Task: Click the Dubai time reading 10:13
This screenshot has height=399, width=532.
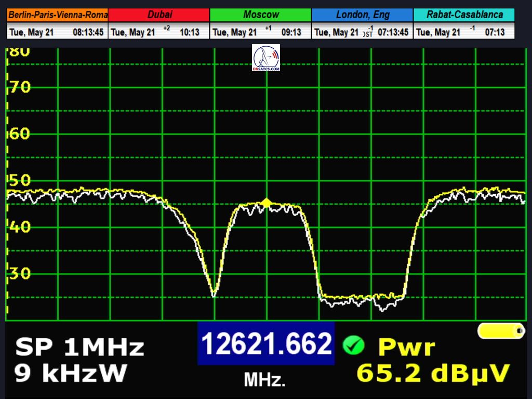Action: coord(190,32)
